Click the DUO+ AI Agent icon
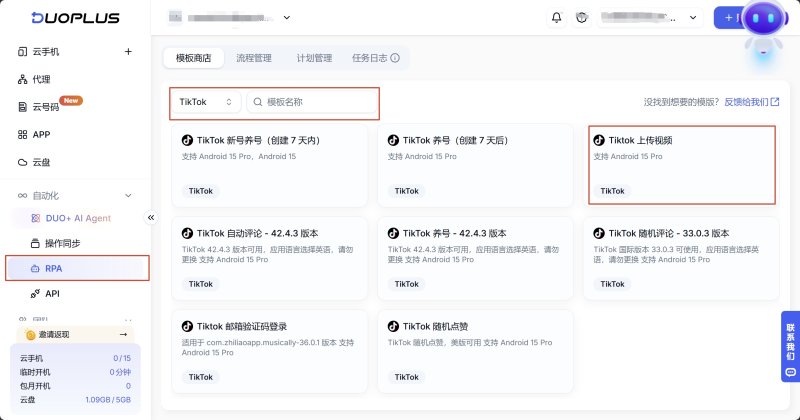 (35, 218)
